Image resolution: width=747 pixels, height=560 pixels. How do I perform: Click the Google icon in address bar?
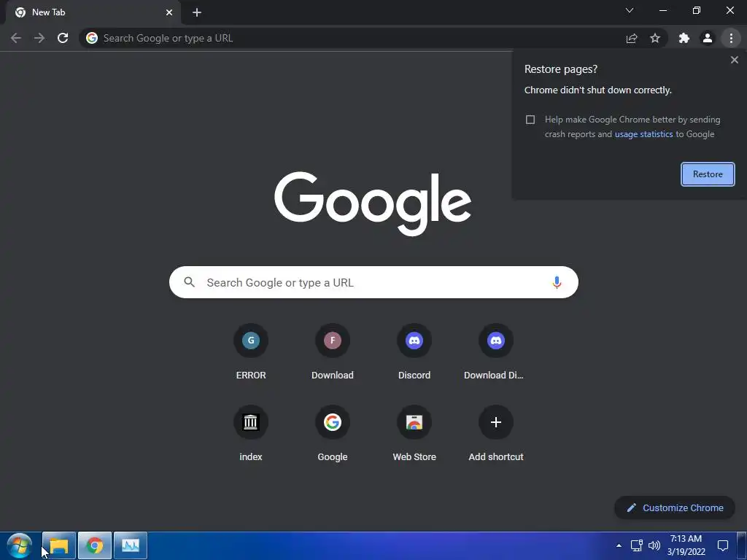[92, 38]
